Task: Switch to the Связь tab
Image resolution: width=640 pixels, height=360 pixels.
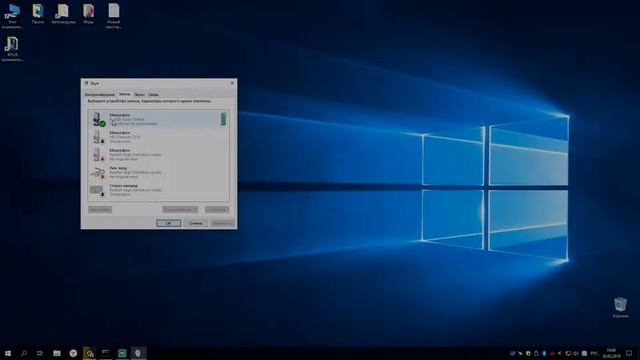Action: [x=153, y=94]
